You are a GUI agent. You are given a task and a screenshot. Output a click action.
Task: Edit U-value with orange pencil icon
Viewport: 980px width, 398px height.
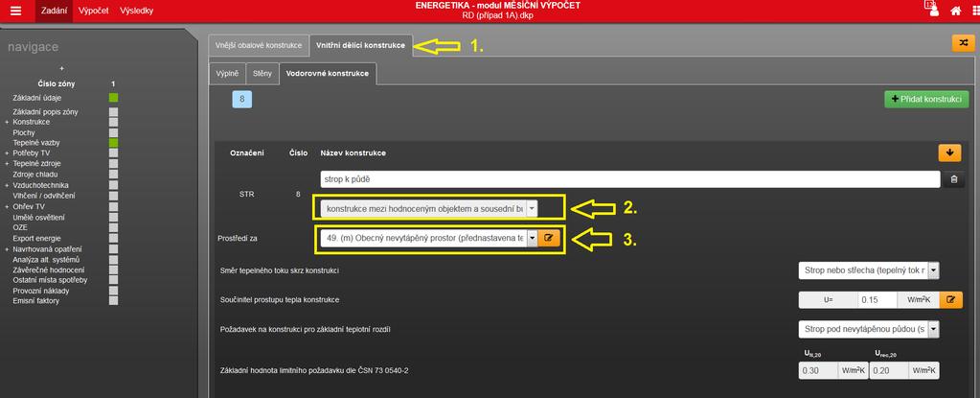950,300
